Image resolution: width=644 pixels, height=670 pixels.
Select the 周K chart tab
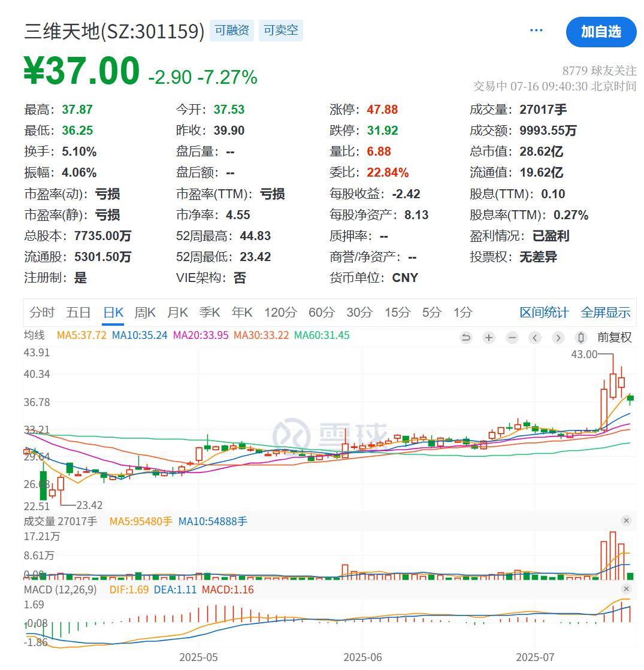pos(145,313)
